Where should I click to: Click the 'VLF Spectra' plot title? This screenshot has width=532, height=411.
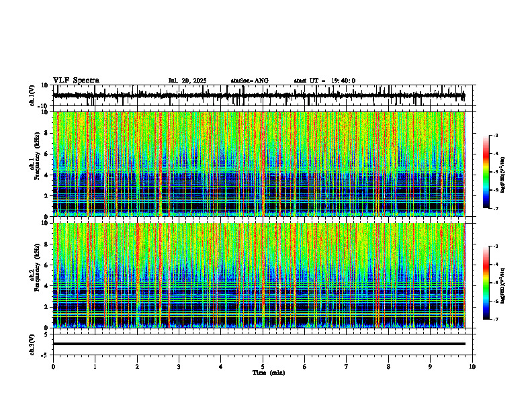coord(76,81)
